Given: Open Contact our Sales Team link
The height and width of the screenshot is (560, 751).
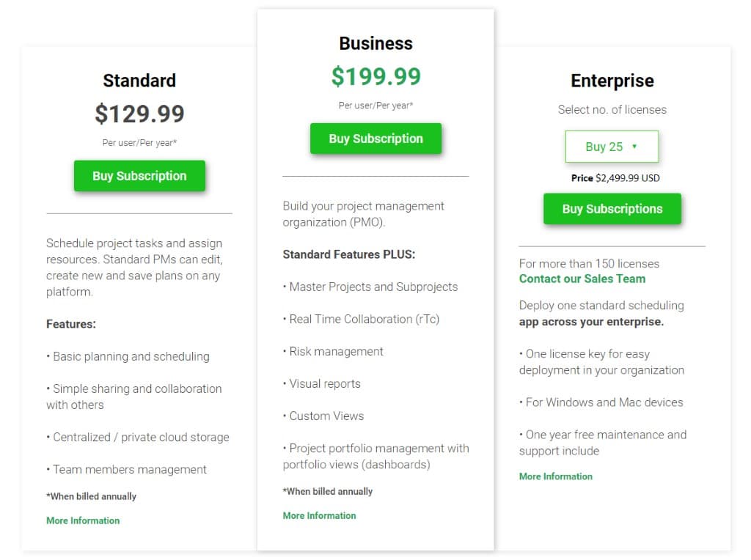Looking at the screenshot, I should point(582,279).
